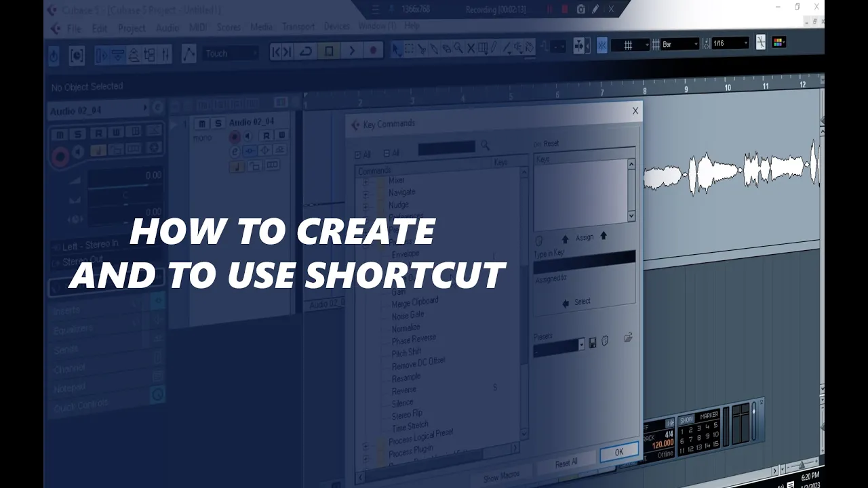
Task: Click the Reset All button
Action: click(566, 463)
